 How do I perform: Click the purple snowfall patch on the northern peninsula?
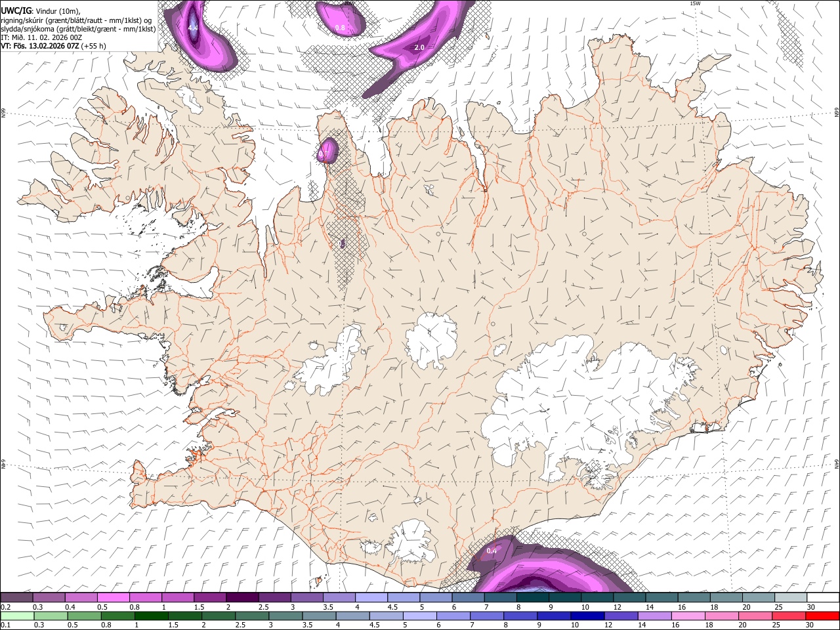327,150
